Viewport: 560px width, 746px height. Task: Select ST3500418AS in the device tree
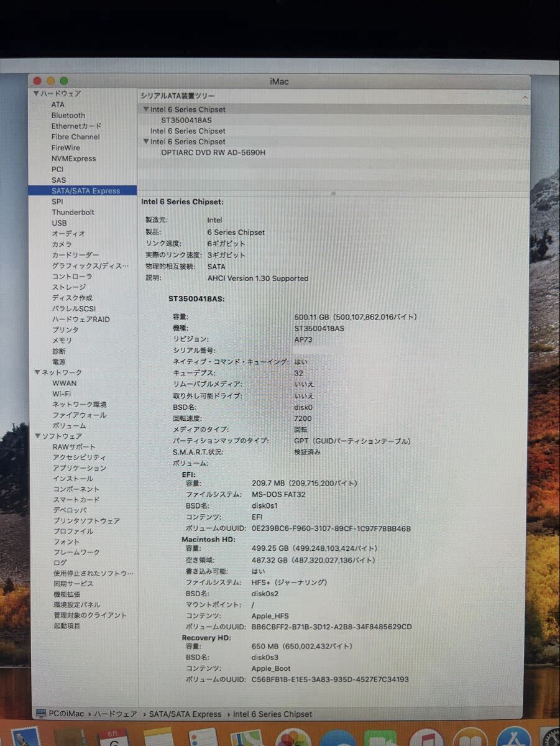pyautogui.click(x=186, y=120)
